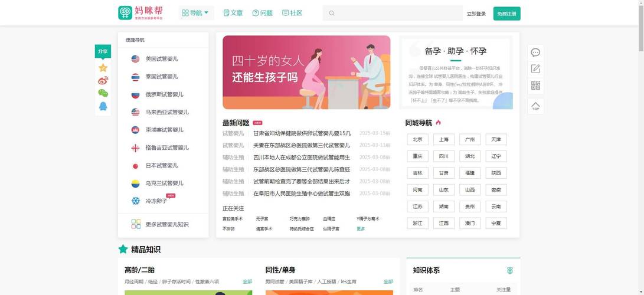Viewport: 644px width, 295px height.
Task: Click the 分享 label on the share sidebar
Action: 103,51
